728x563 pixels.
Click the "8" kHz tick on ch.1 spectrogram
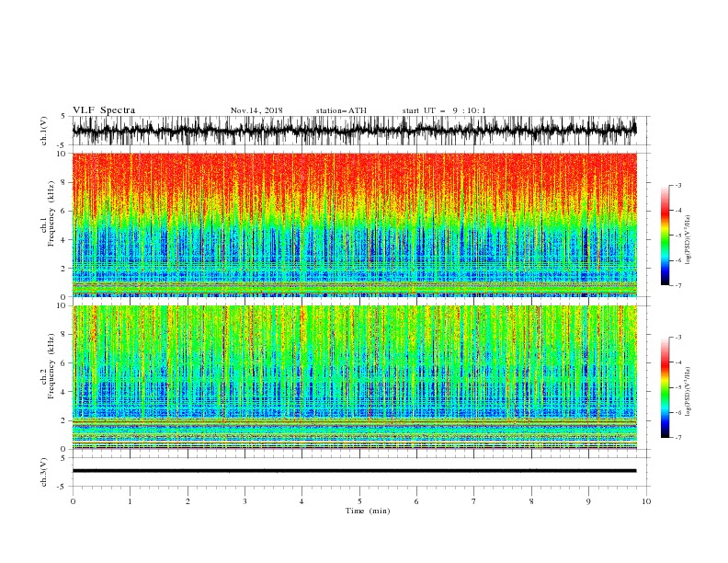click(x=64, y=182)
